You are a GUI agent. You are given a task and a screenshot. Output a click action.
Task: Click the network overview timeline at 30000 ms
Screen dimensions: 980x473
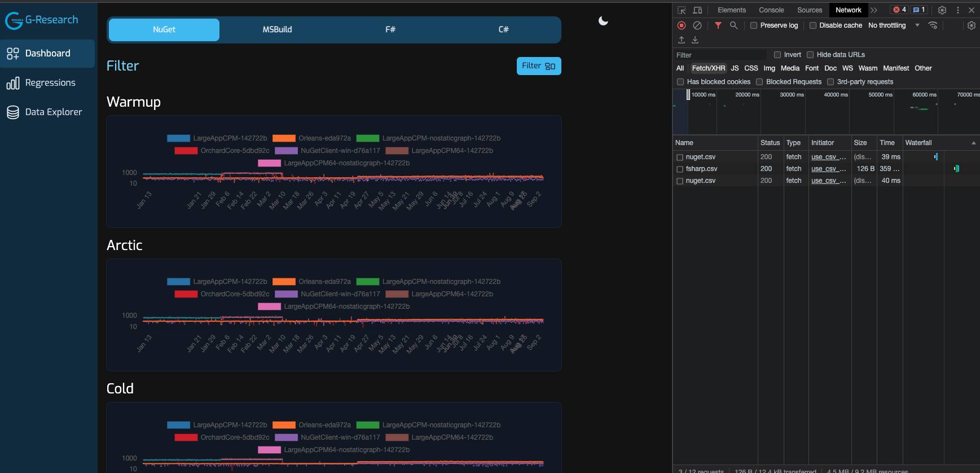tap(792, 95)
